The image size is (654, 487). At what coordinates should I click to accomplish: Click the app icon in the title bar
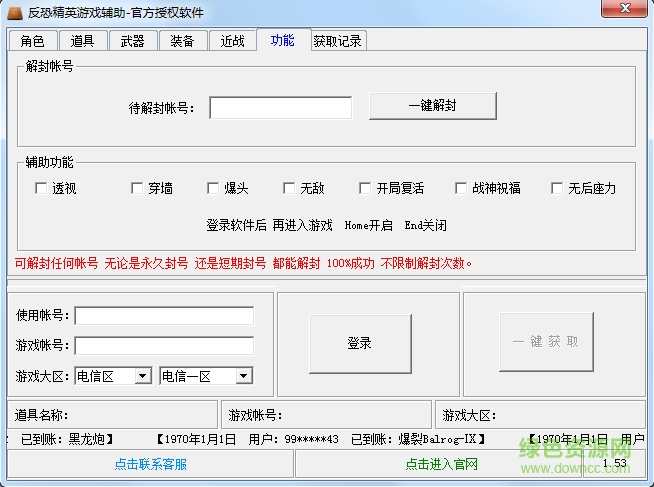15,13
